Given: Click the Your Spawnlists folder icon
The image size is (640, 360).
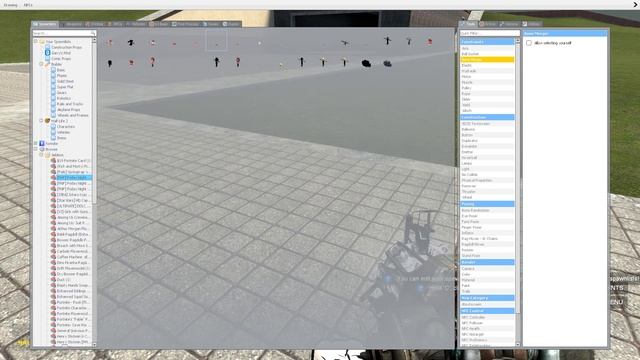Looking at the screenshot, I should [x=42, y=42].
